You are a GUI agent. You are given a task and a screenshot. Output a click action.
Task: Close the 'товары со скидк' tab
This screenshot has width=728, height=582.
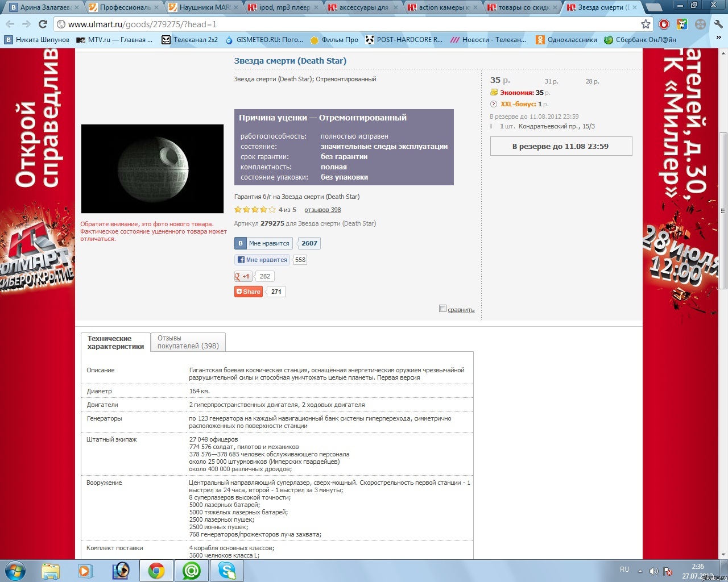[x=555, y=7]
